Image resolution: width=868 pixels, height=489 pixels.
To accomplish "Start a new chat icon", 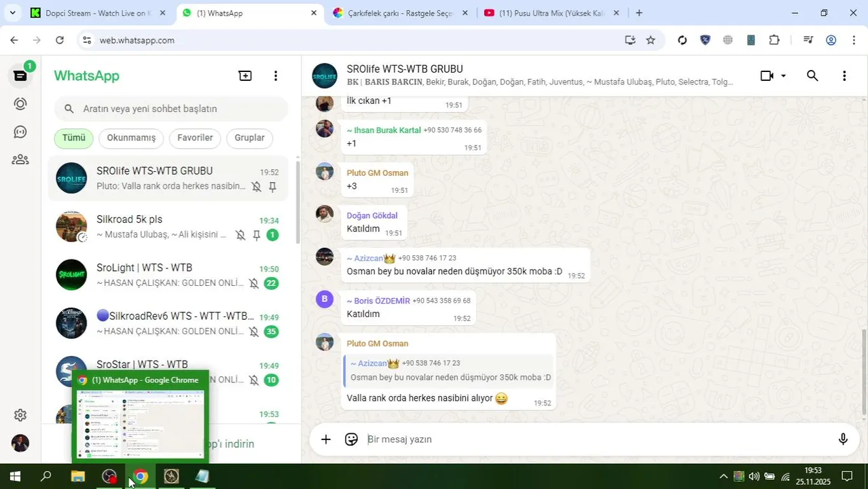I will [x=245, y=76].
